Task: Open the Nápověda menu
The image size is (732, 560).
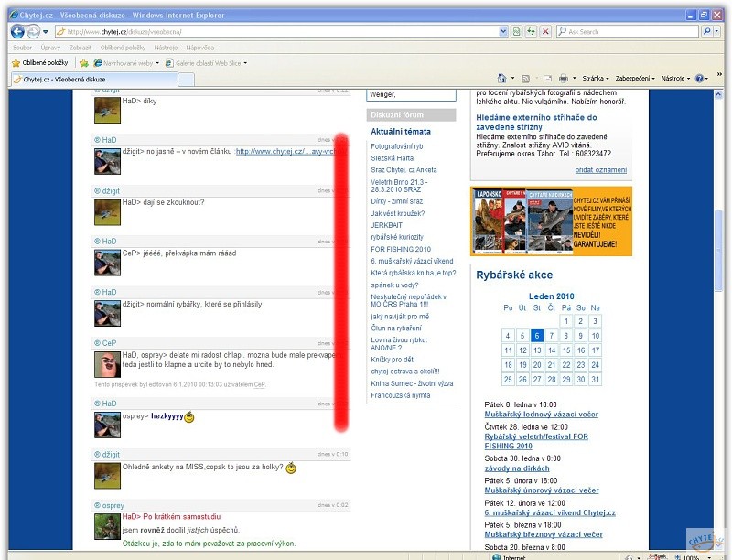Action: [x=199, y=48]
